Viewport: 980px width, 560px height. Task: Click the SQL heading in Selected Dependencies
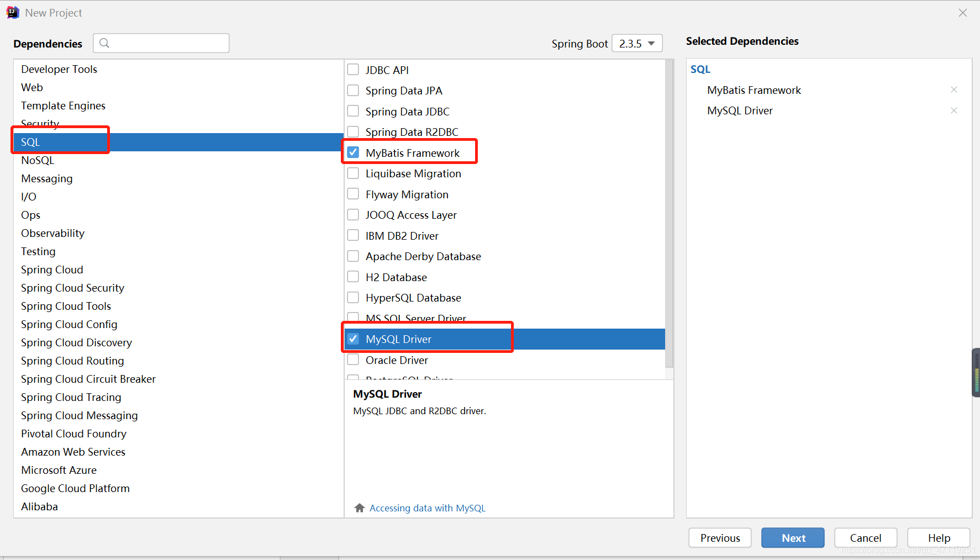(x=700, y=69)
